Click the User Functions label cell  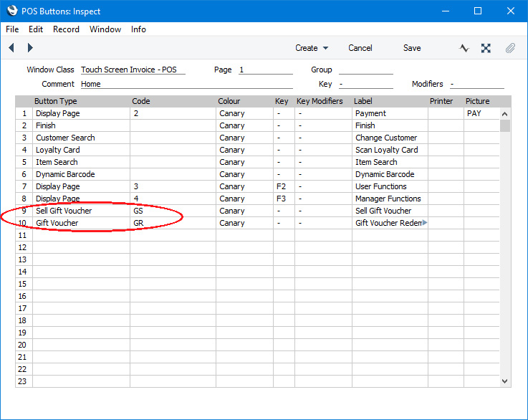390,186
